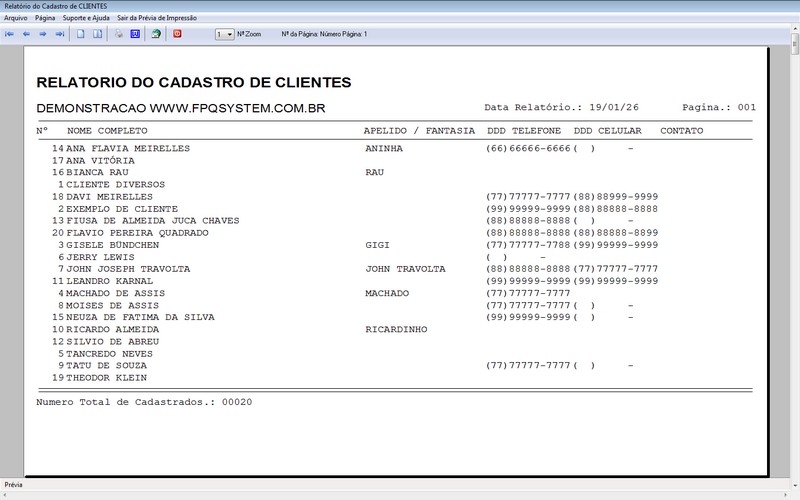Click cell phone (88)88888-8899
The image size is (800, 500).
(616, 233)
